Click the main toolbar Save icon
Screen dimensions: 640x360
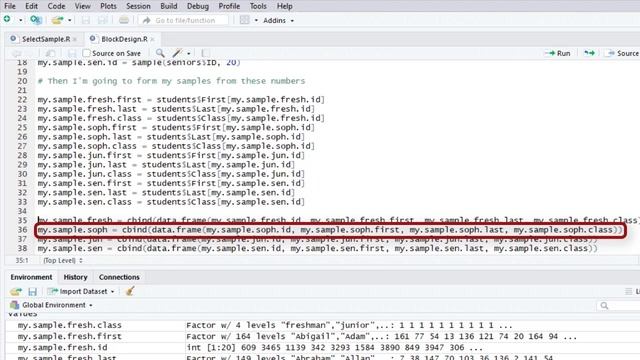tap(85, 20)
